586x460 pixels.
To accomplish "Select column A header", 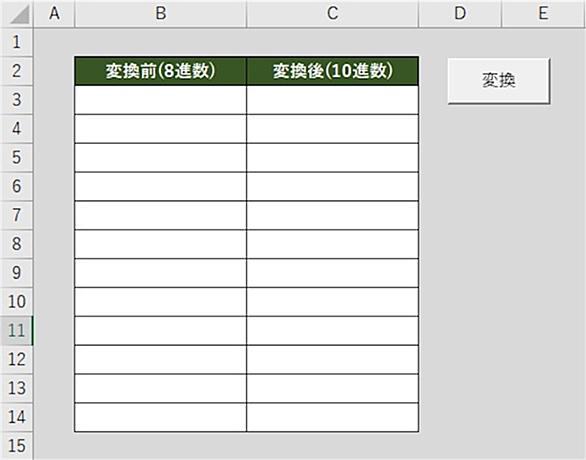I will 55,13.
